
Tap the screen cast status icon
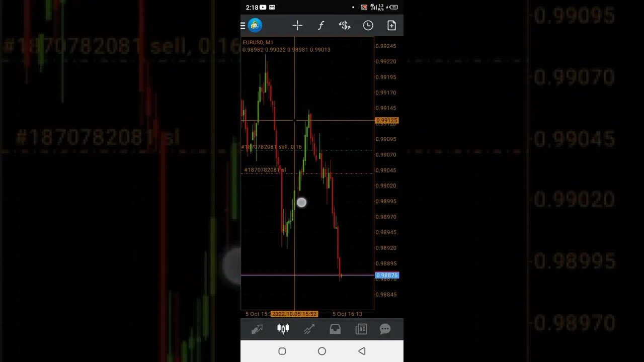pyautogui.click(x=364, y=8)
